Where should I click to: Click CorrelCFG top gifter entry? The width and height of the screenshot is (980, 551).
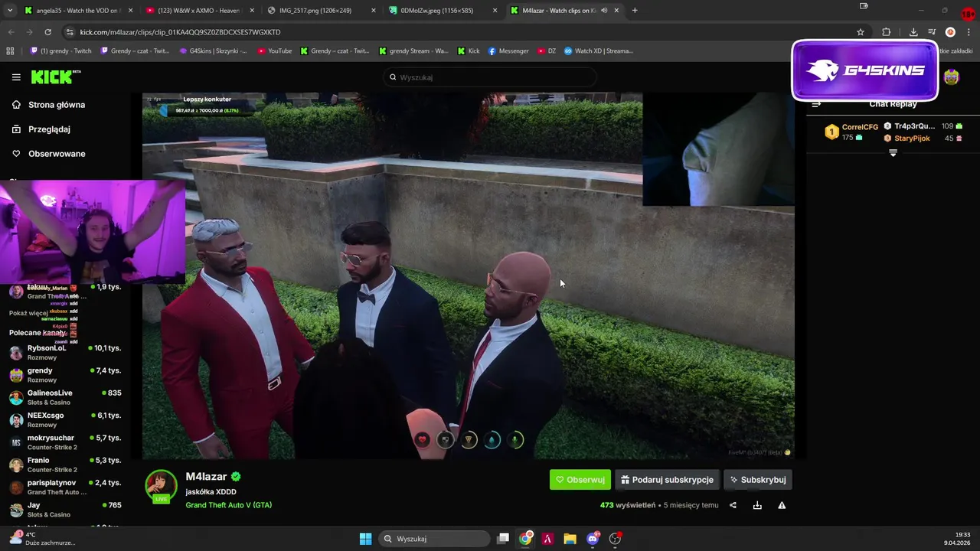tap(851, 132)
